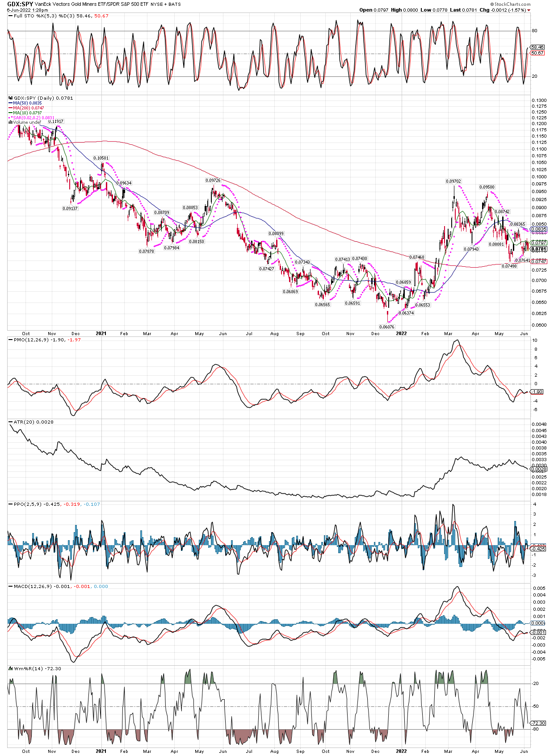Click the "MA(200) 0.0747" legend entry
The width and height of the screenshot is (554, 756).
click(x=29, y=108)
